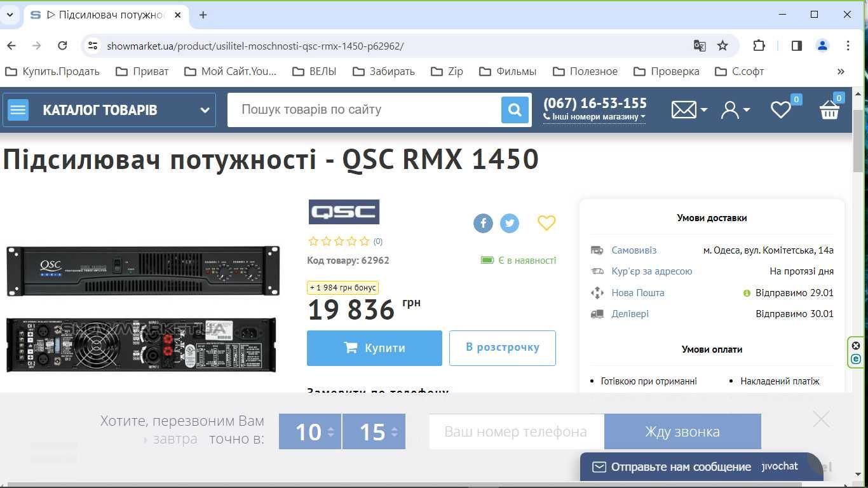Click the Кур'єр за адресою link

coord(651,271)
